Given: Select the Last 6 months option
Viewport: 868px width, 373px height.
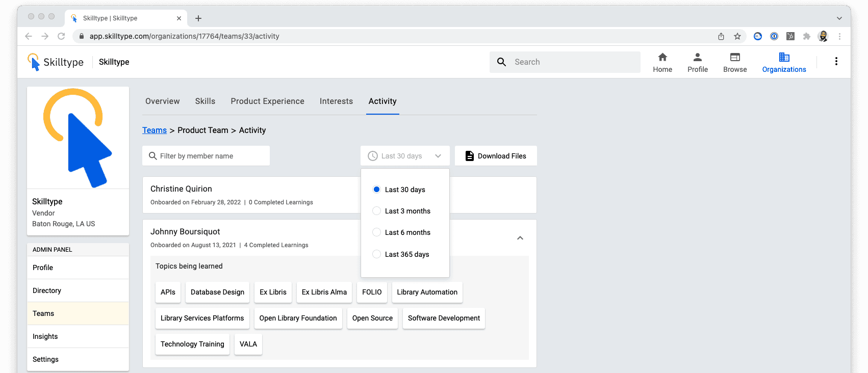Looking at the screenshot, I should (x=377, y=232).
